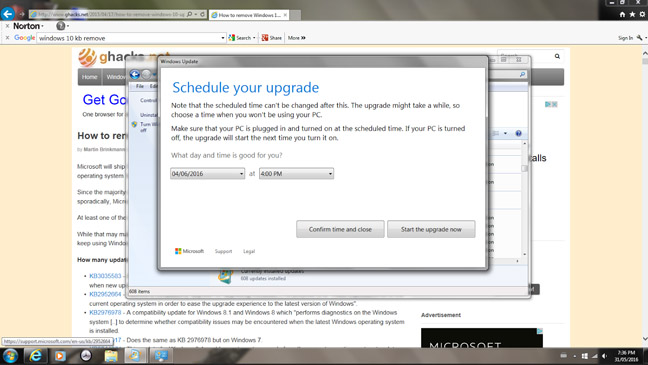Screen dimensions: 648x365
Task: Click the browser address bar URL
Action: click(112, 14)
